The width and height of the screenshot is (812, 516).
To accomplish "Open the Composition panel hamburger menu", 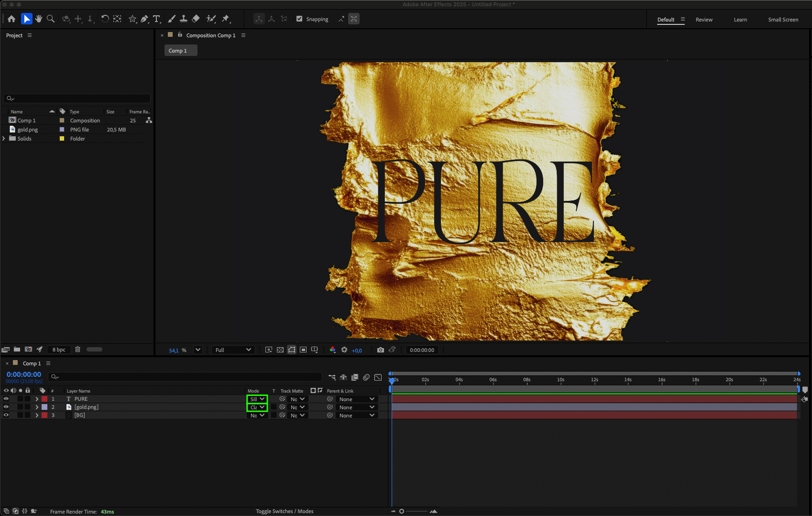I will pos(243,35).
